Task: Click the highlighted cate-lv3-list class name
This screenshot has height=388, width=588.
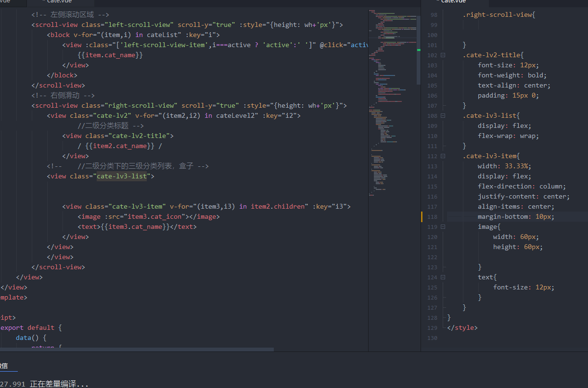Action: (x=122, y=176)
